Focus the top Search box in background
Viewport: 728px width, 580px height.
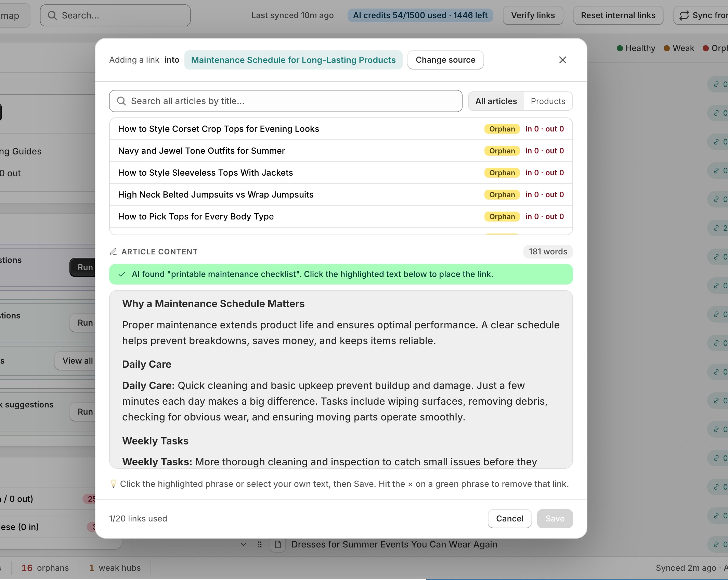pos(115,15)
